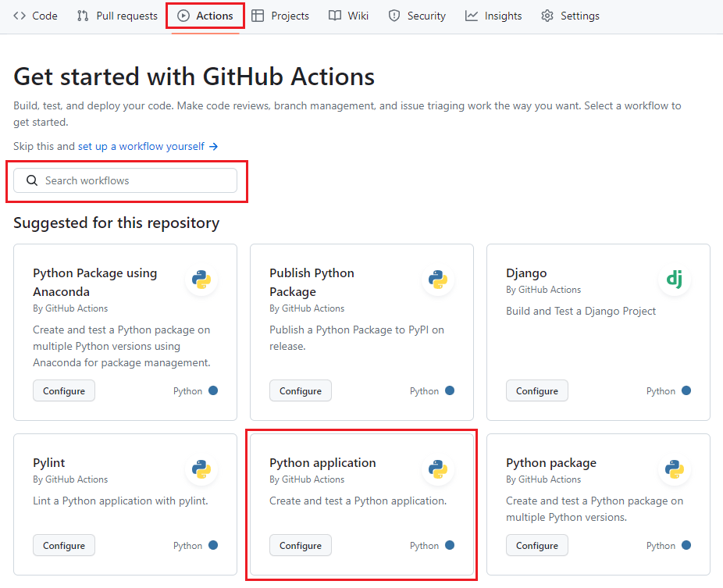Click Python logo on the Pylint card
This screenshot has height=588, width=723.
201,469
